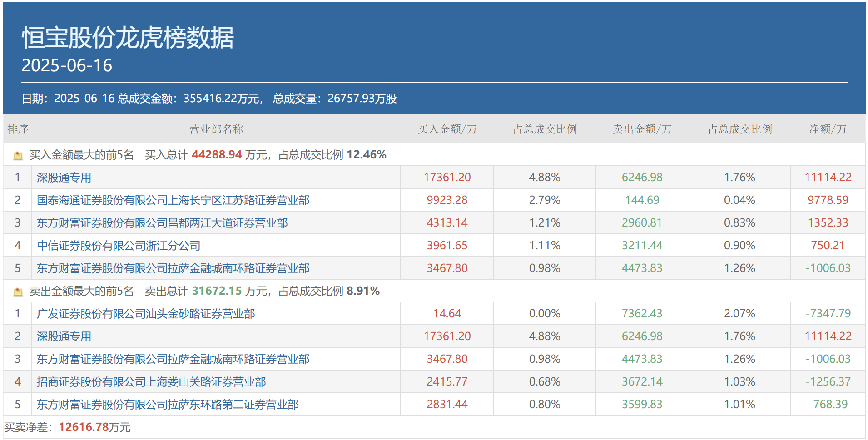Click the icon beside 卖出金额最大的前5名
The height and width of the screenshot is (440, 868).
[18, 292]
